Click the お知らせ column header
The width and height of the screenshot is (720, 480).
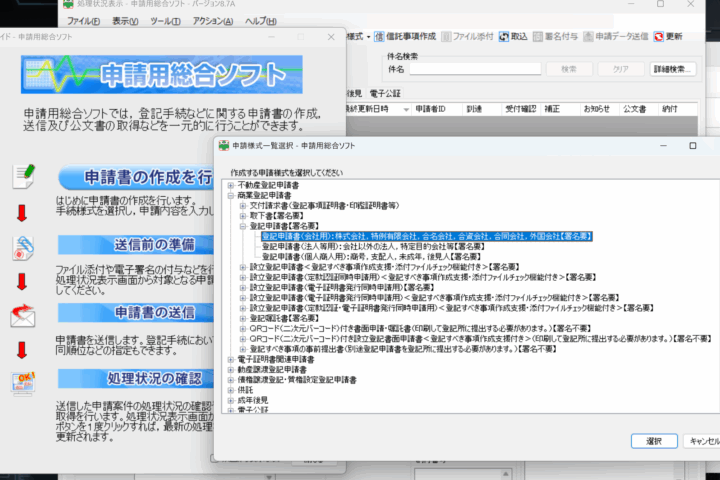pyautogui.click(x=599, y=109)
